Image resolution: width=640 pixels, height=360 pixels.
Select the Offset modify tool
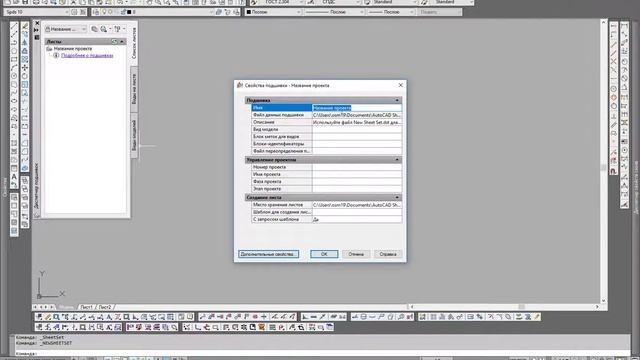pos(25,51)
